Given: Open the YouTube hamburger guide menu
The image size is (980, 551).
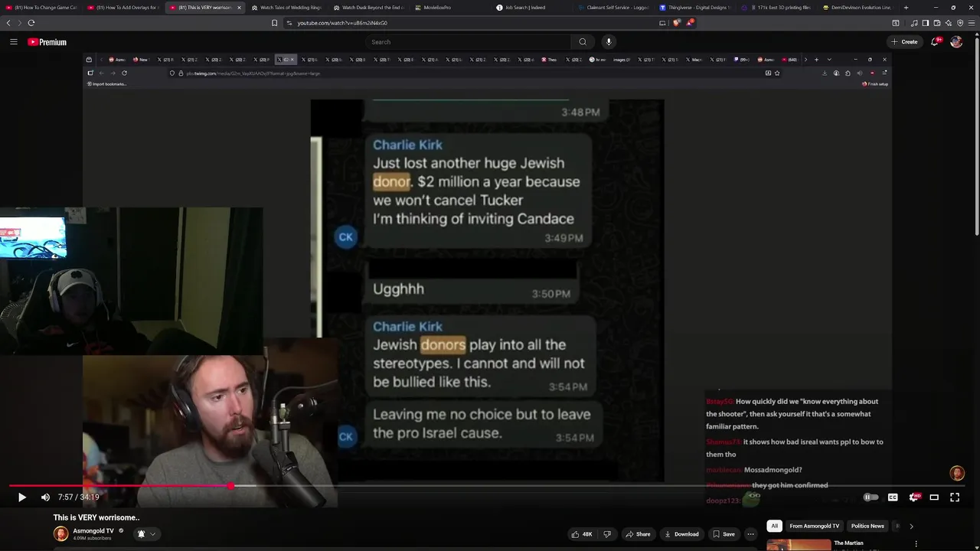Looking at the screenshot, I should 14,42.
